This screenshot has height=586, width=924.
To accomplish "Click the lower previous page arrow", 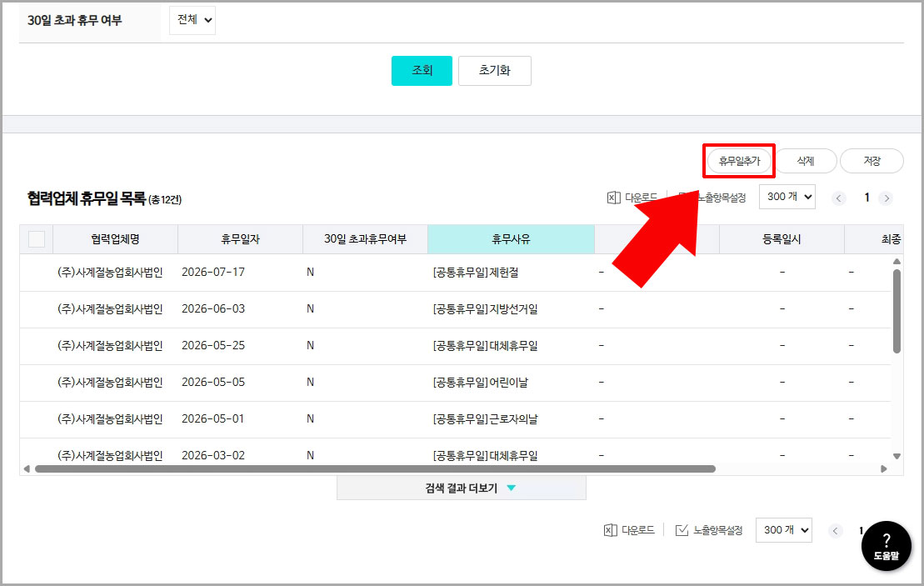I will (x=836, y=529).
